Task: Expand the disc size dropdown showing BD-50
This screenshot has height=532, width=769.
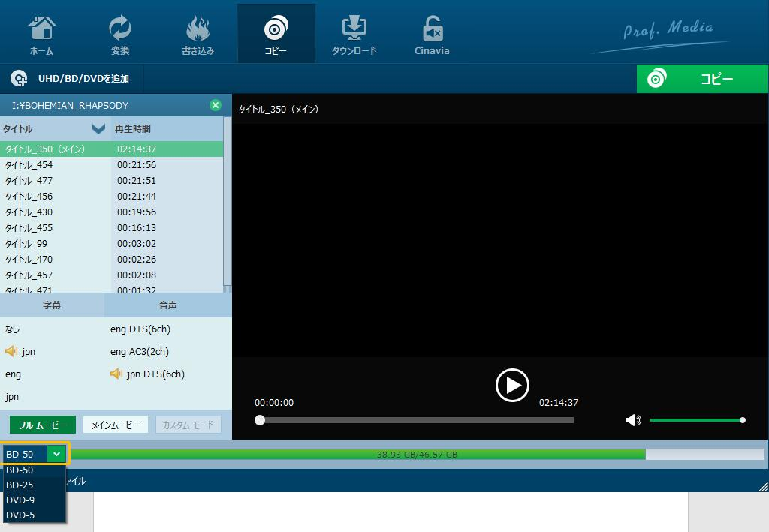Action: (x=58, y=454)
